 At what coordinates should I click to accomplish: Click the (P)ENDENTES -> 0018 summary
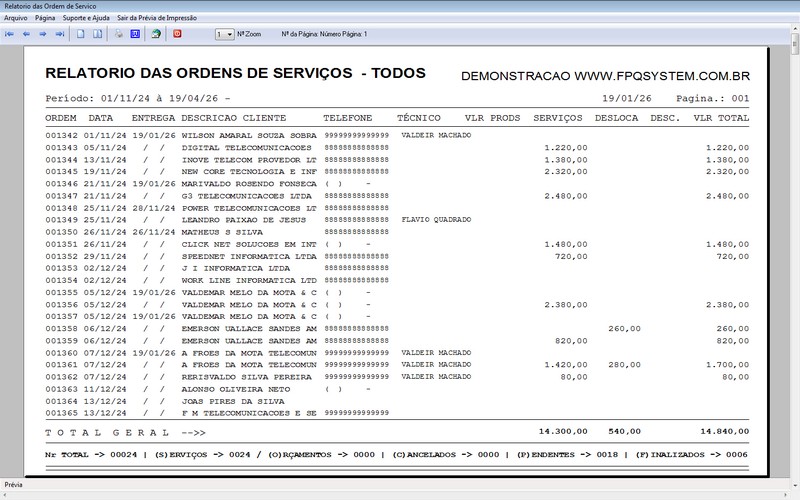tap(567, 455)
